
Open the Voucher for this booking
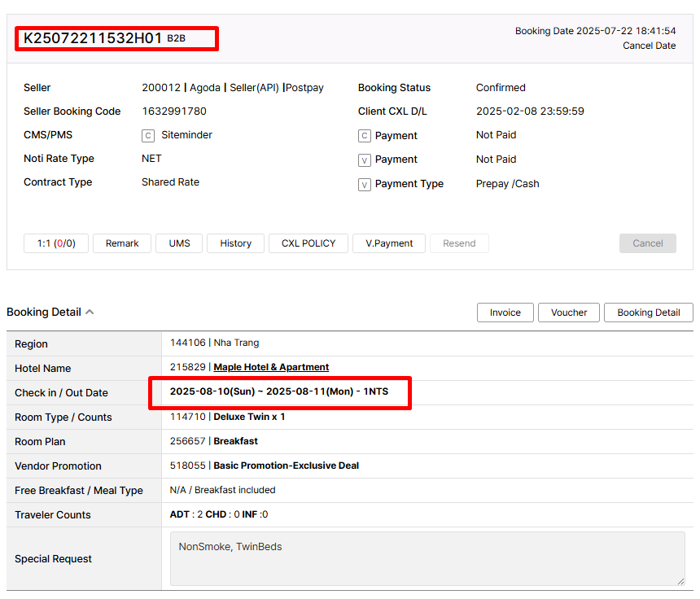[x=569, y=313]
